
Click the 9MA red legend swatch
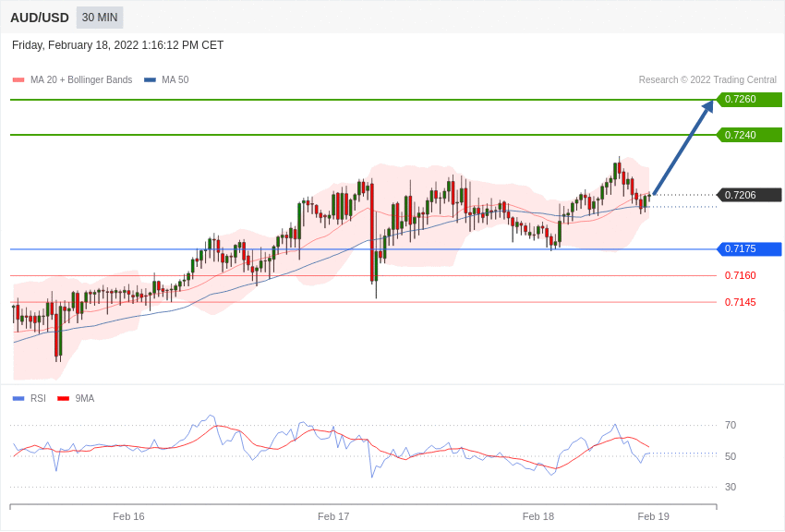click(x=63, y=398)
